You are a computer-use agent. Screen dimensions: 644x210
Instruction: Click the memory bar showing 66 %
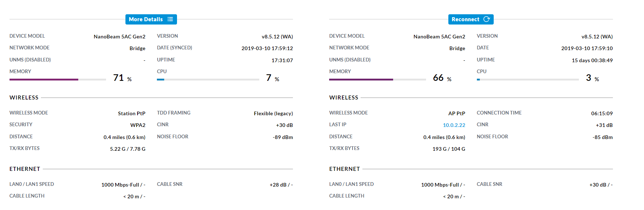pos(377,79)
